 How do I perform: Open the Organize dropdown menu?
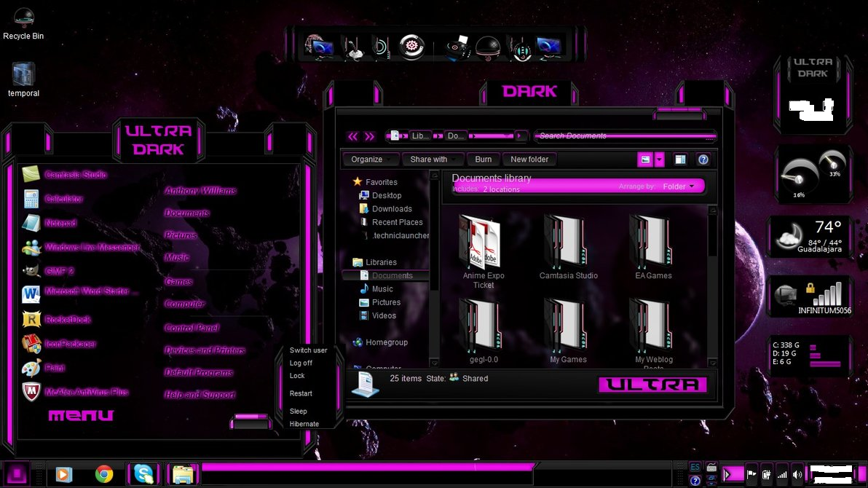coord(370,160)
